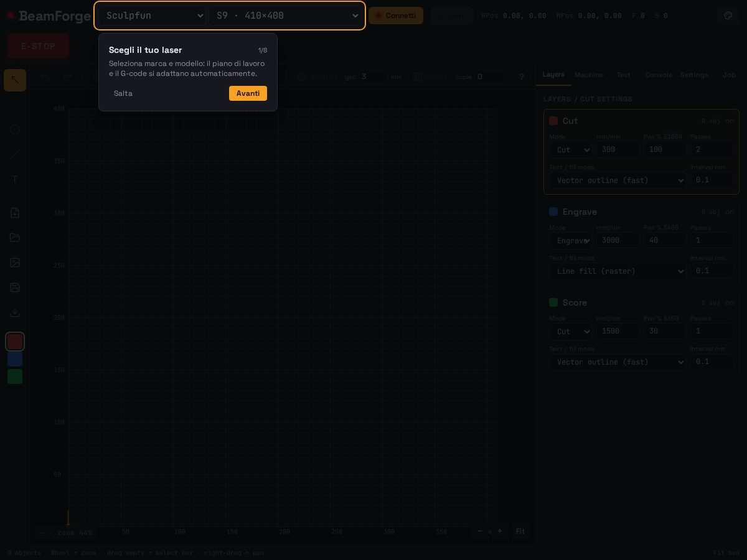The height and width of the screenshot is (560, 747).
Task: Open the Engrave layer Line fill dropdown
Action: point(618,271)
